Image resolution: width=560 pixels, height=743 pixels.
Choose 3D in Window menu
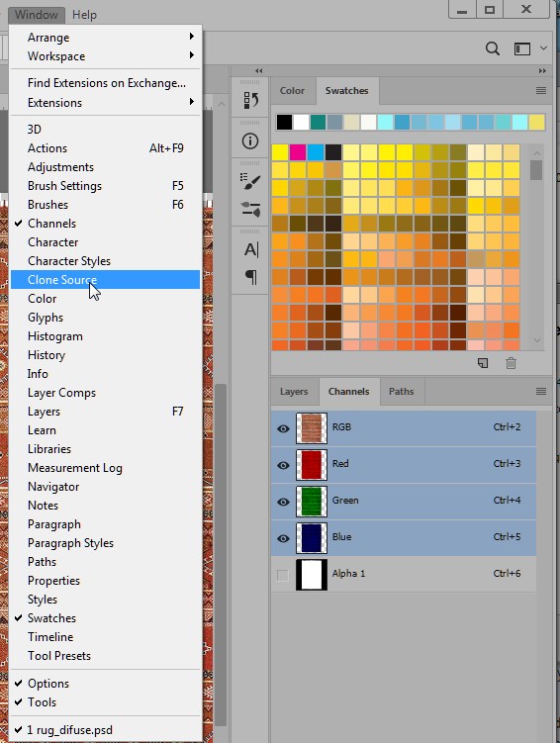[x=105, y=129]
